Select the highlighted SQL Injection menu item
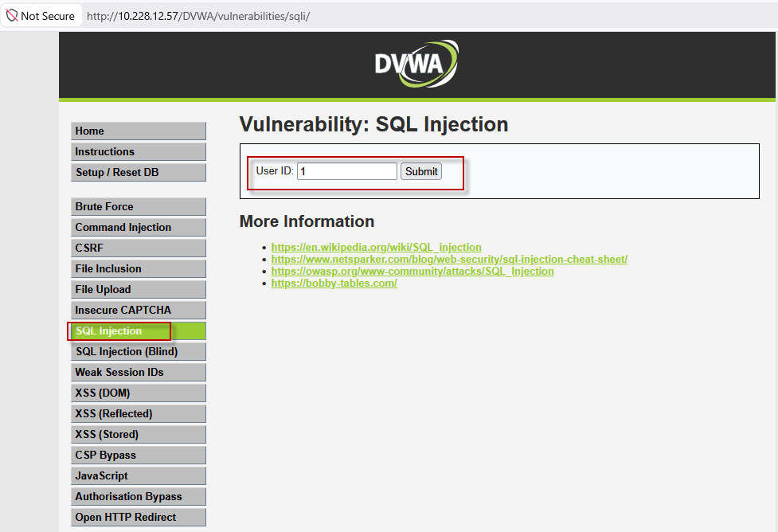Screen dimensions: 778x532 tap(139, 331)
